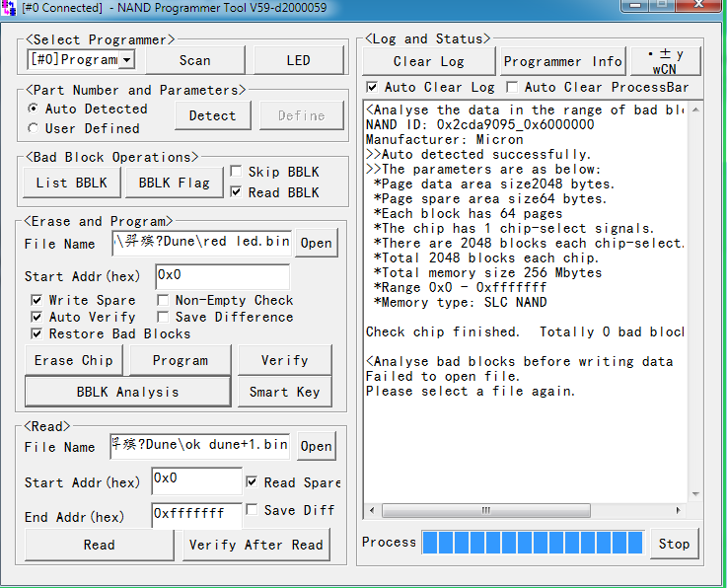Click the Clear Log button
Viewport: 727px width, 588px height.
(428, 61)
